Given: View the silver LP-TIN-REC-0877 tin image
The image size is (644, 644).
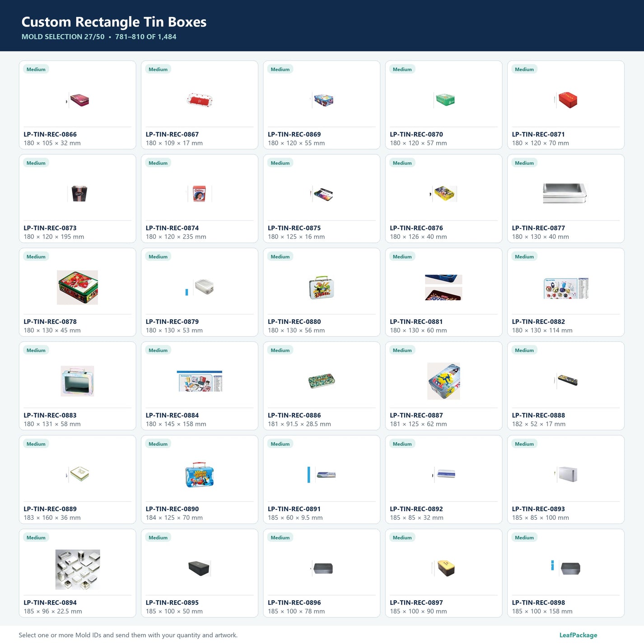Looking at the screenshot, I should click(565, 193).
